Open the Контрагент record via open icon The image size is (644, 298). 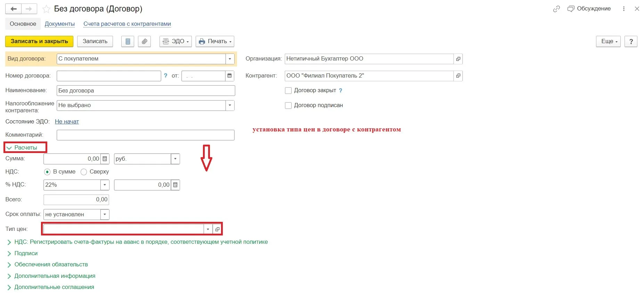458,76
